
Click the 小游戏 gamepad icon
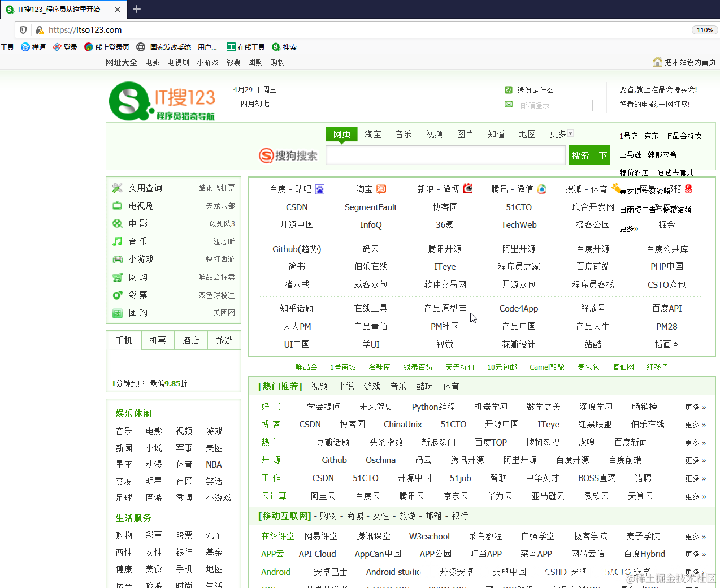pos(118,259)
